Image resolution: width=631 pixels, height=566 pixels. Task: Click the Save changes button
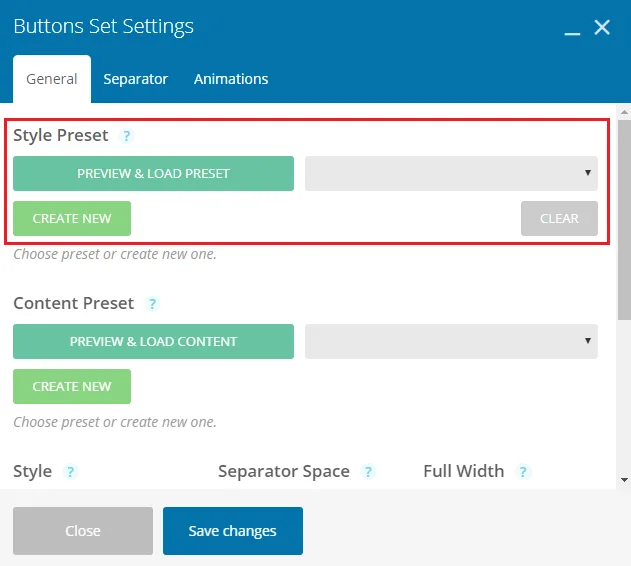point(233,531)
